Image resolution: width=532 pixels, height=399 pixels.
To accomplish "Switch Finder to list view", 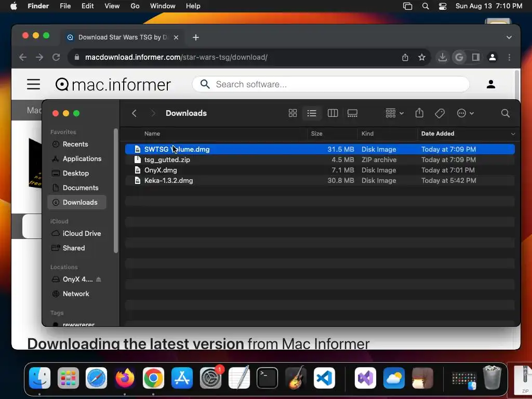I will click(x=312, y=113).
